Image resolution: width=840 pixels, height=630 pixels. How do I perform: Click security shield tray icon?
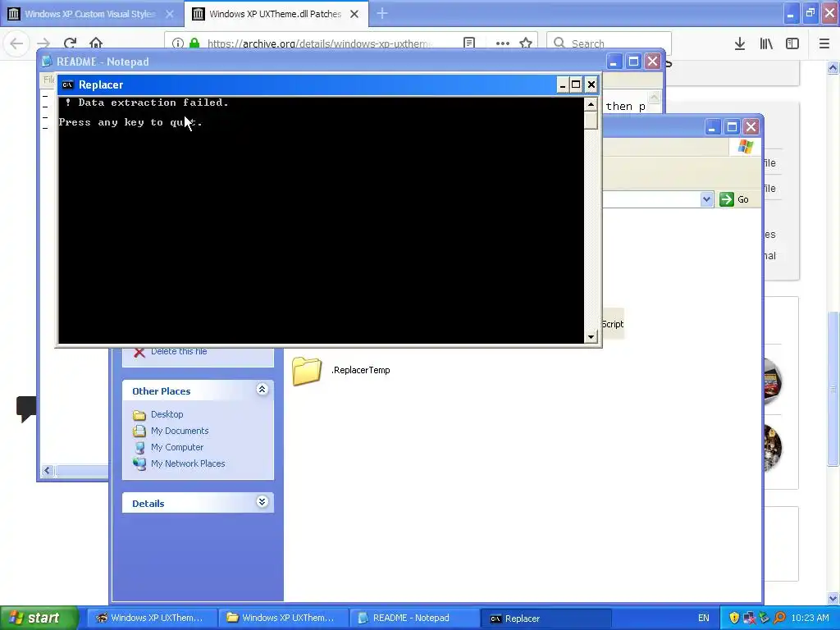(x=734, y=619)
